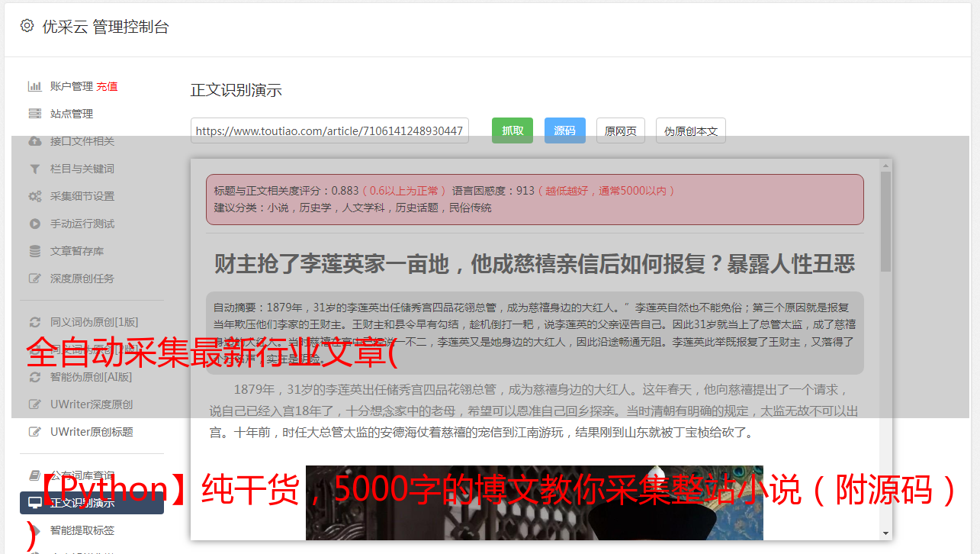This screenshot has height=554, width=980.
Task: Focus the toutiao article URL input field
Action: coord(329,130)
